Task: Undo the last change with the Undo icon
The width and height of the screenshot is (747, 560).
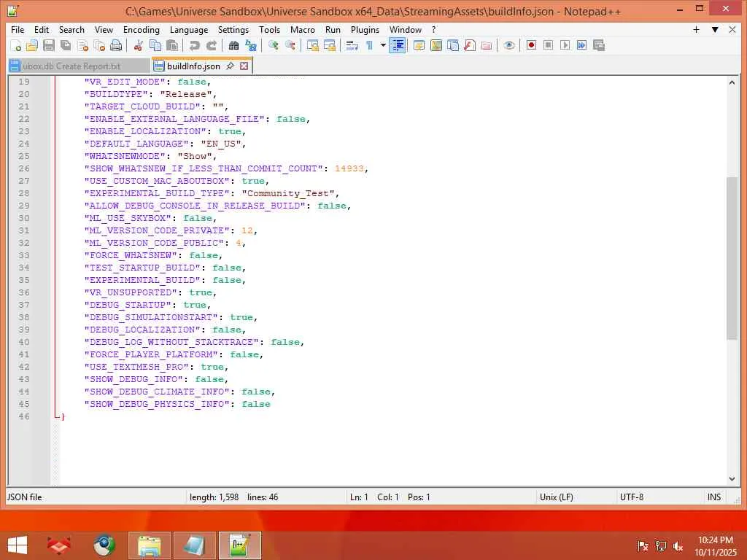Action: tap(194, 45)
